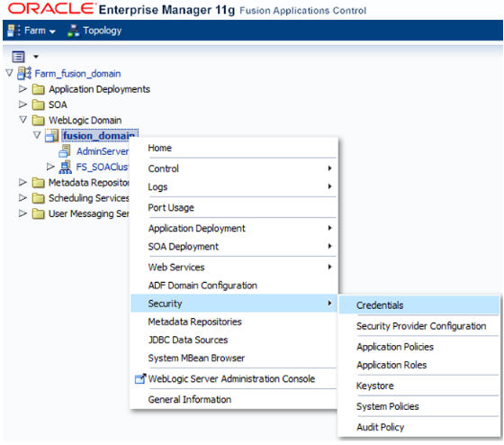Click the tree view options list icon
The height and width of the screenshot is (445, 504).
tap(18, 57)
